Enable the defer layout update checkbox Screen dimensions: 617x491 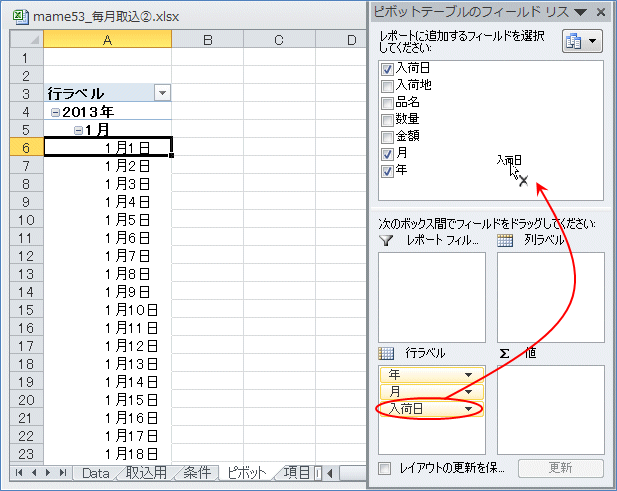(x=384, y=468)
